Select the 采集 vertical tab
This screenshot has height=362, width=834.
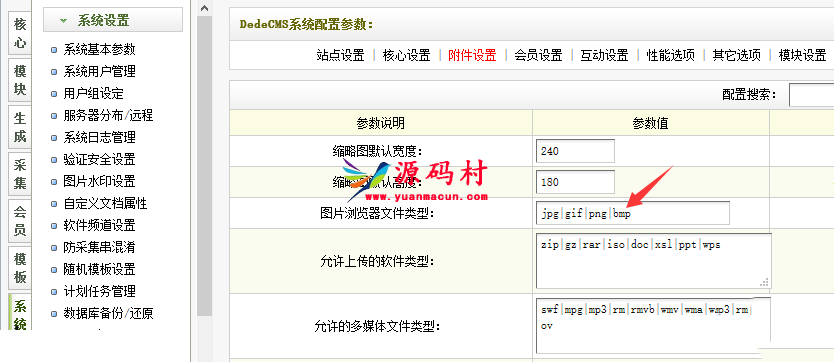[20, 173]
